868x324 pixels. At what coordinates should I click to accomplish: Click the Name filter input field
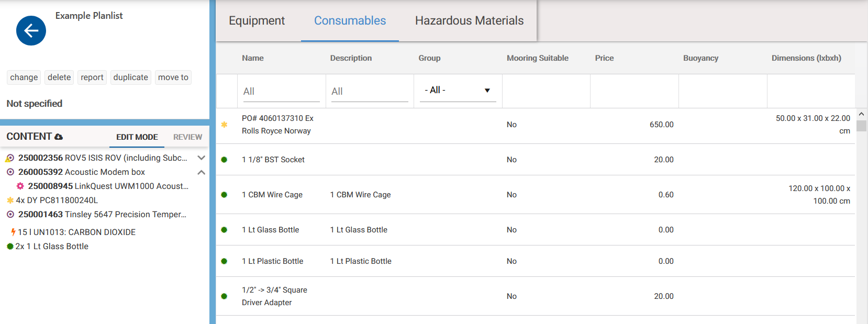coord(281,92)
